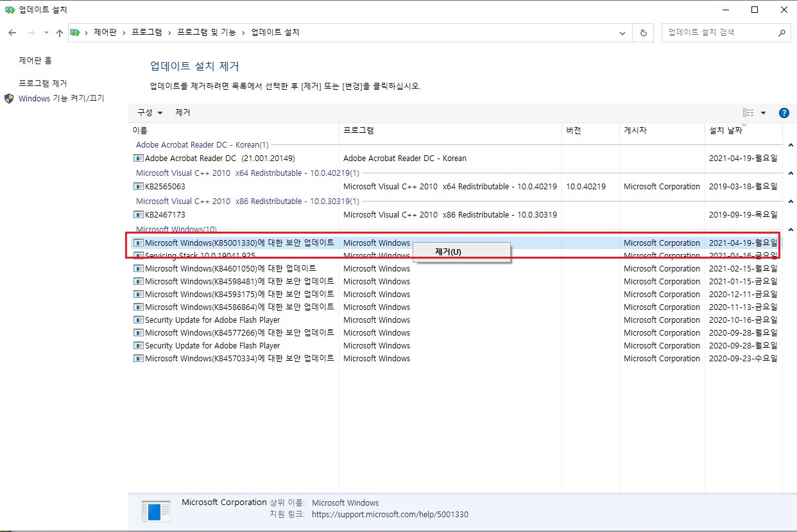Open 구성 menu
797x532 pixels.
pyautogui.click(x=150, y=112)
